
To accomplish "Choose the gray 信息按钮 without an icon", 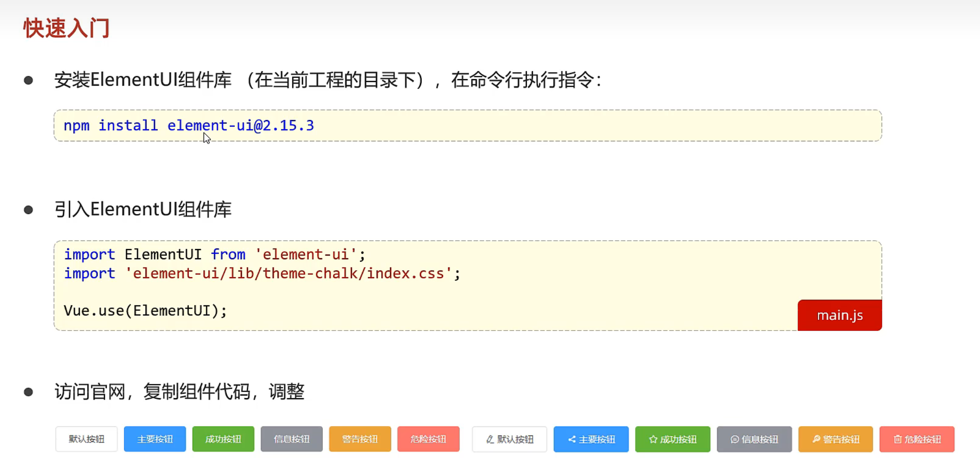I will coord(292,439).
